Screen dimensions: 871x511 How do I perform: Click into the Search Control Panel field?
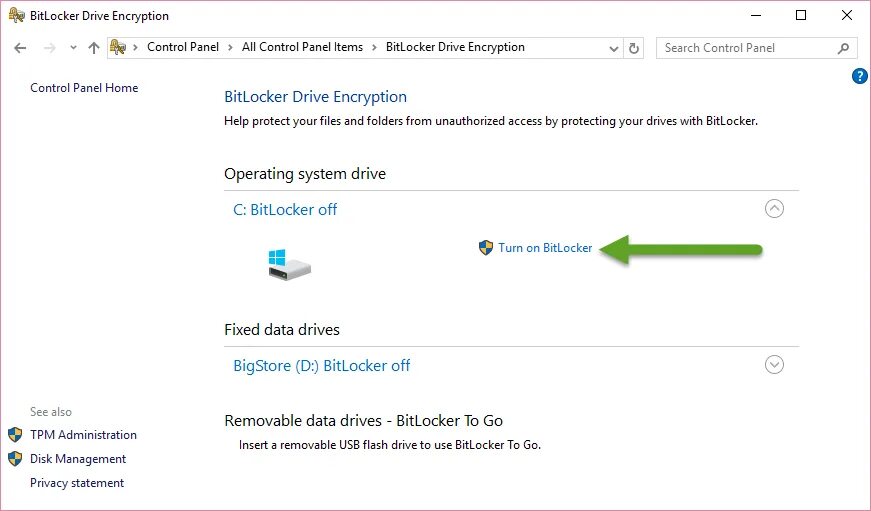click(745, 48)
